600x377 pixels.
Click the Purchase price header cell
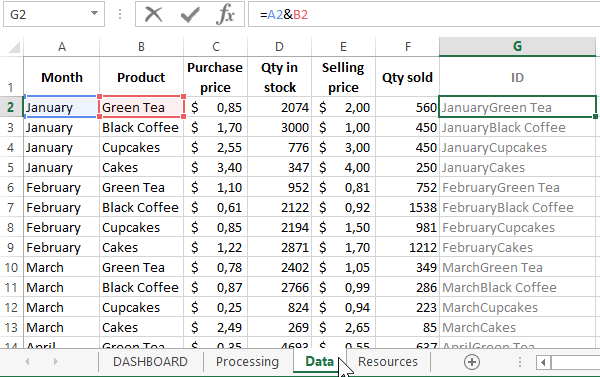pos(216,77)
